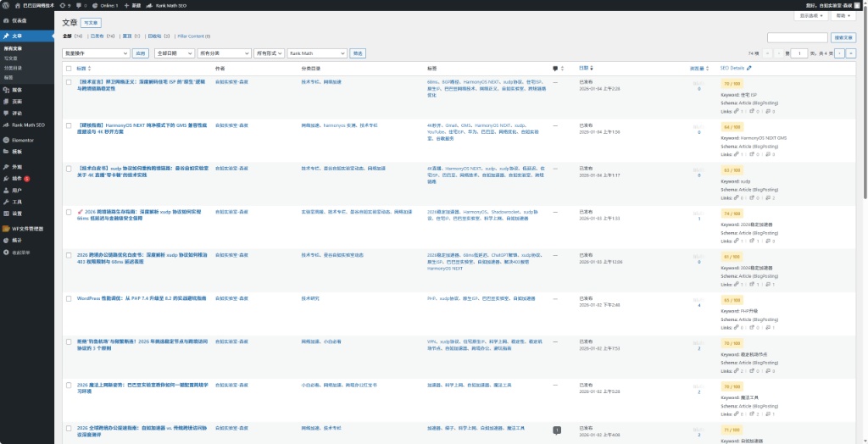
Task: Check the 2026 跨境链路生存指南 post checkbox
Action: click(x=69, y=212)
